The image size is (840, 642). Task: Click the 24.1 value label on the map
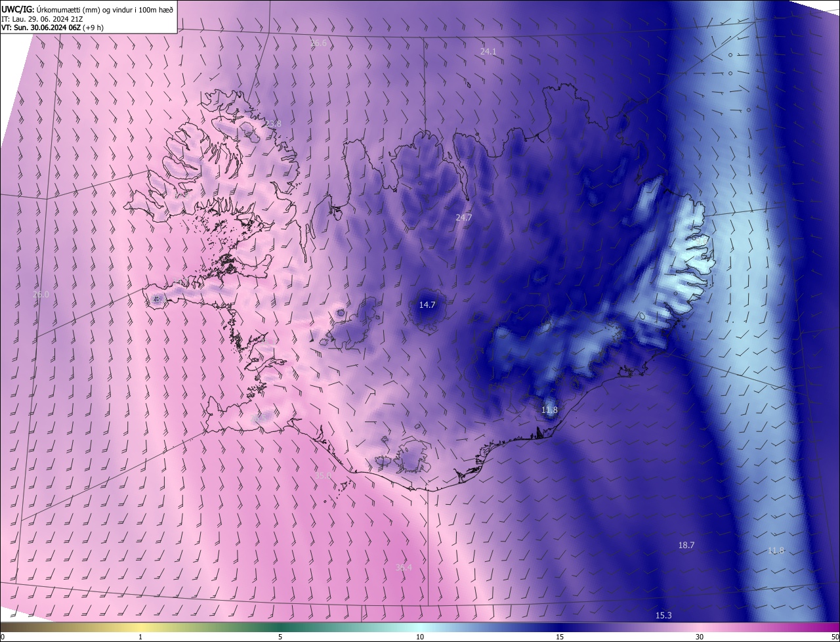488,51
